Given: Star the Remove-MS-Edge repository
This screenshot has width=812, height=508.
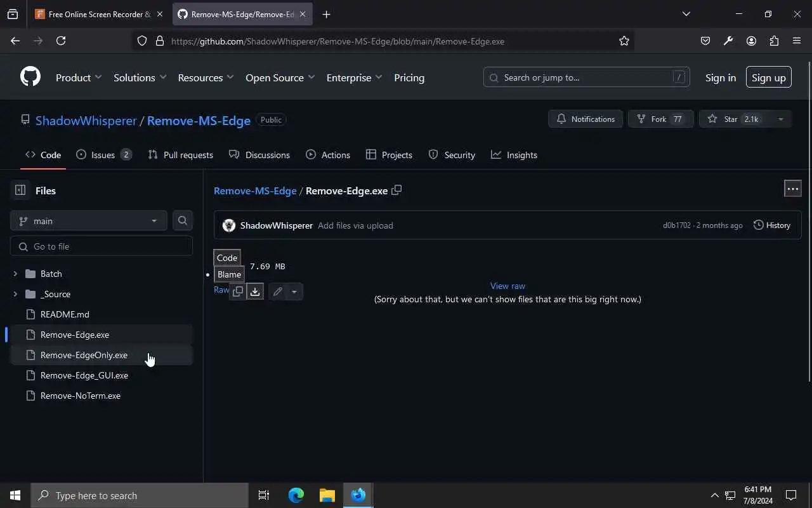Looking at the screenshot, I should pyautogui.click(x=735, y=119).
